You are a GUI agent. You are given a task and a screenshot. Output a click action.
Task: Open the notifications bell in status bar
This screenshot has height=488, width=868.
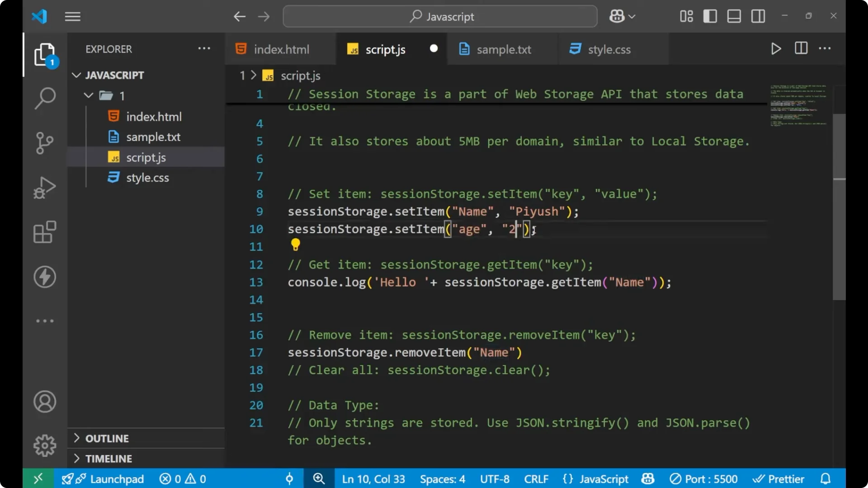(x=826, y=479)
